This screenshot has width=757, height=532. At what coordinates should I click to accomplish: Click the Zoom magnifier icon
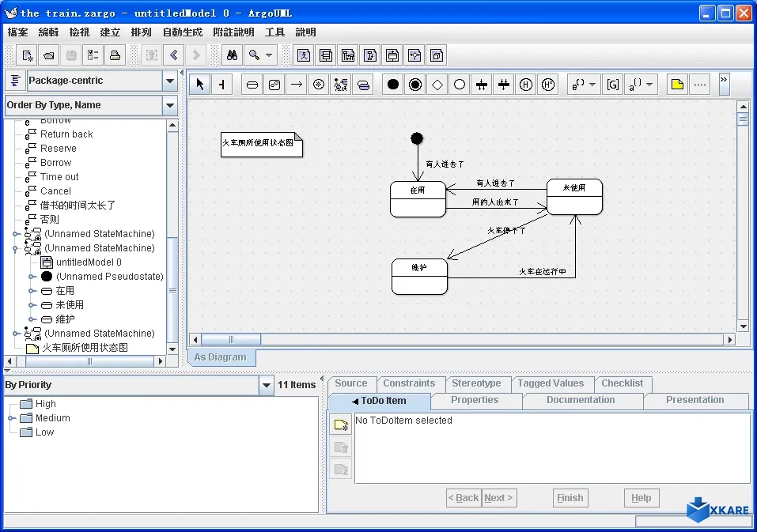click(255, 55)
